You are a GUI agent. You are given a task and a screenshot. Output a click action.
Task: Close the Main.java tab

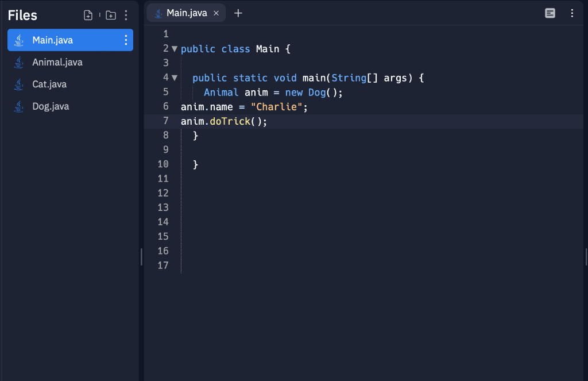(x=216, y=13)
